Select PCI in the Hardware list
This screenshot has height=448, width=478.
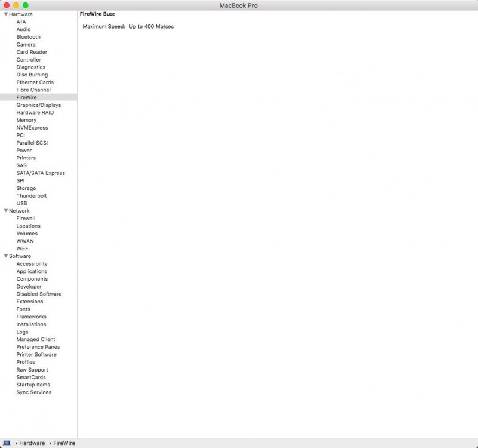pyautogui.click(x=21, y=135)
